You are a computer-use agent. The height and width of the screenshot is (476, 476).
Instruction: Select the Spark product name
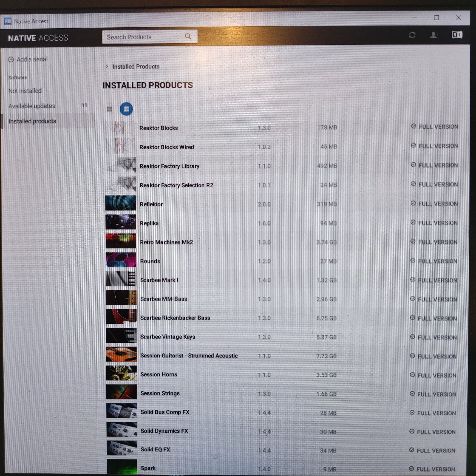pos(148,468)
